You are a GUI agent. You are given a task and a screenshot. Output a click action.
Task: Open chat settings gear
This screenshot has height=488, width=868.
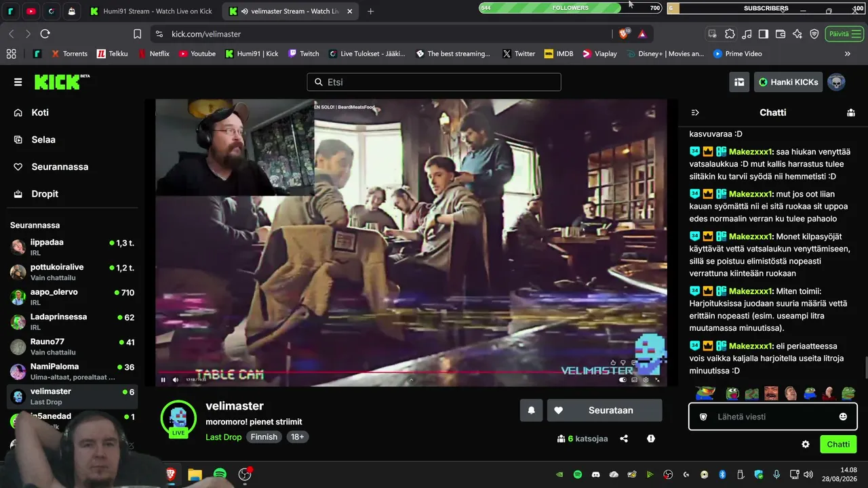(x=806, y=445)
